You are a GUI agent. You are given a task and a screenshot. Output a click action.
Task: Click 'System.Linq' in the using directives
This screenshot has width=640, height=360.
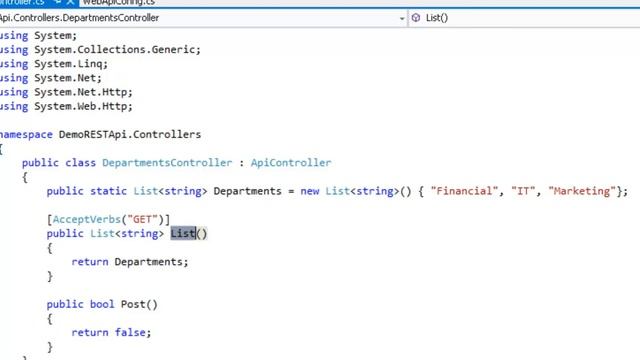tap(68, 64)
